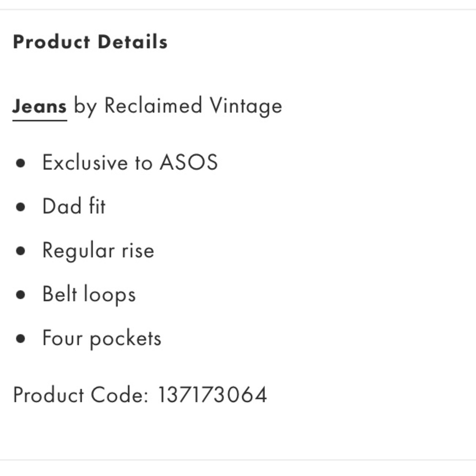Click the word Vintage in brand line

point(246,106)
